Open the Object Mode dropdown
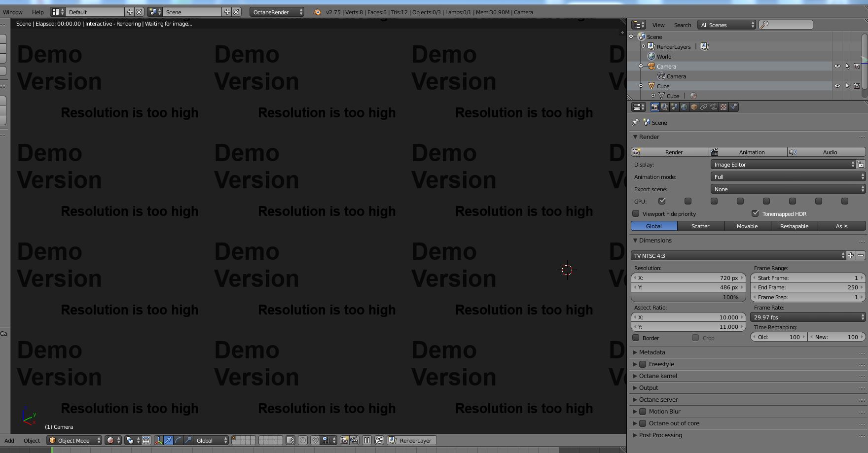This screenshot has height=453, width=868. click(74, 440)
